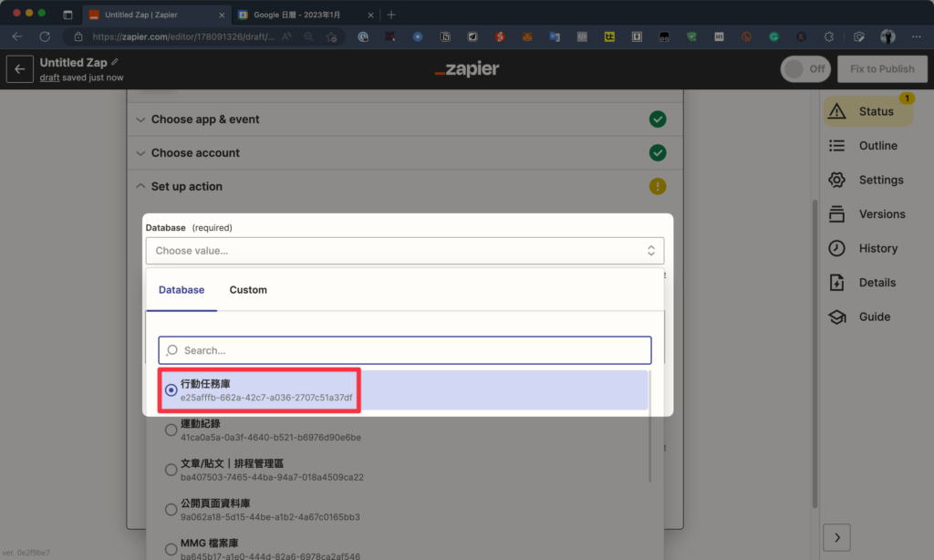
Task: Open the Outline list icon
Action: 837,145
